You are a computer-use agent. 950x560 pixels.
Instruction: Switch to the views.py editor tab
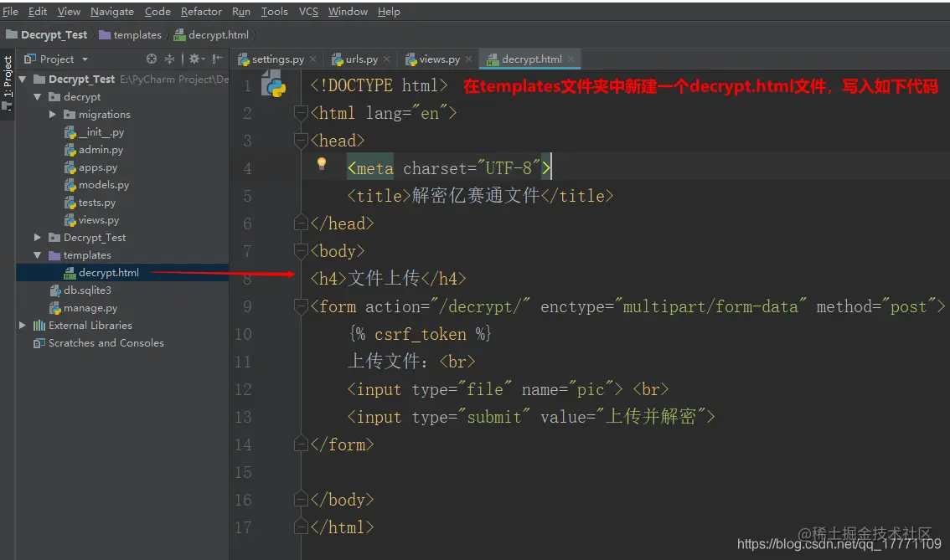[x=439, y=59]
